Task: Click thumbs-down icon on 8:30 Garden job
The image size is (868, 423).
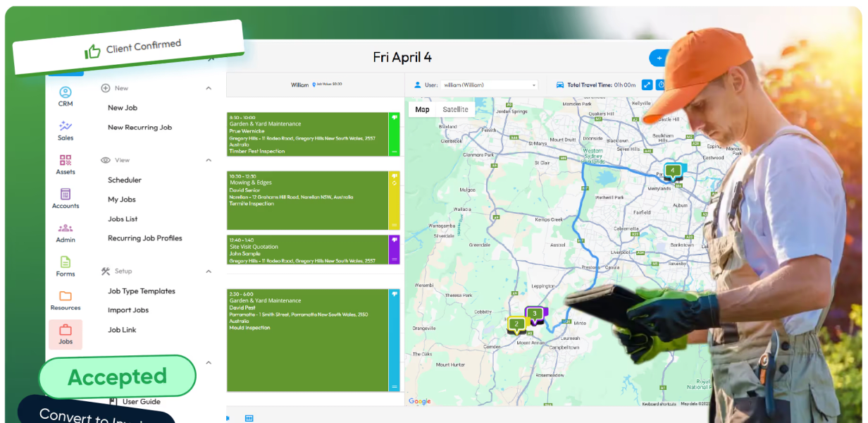Action: pos(395,118)
